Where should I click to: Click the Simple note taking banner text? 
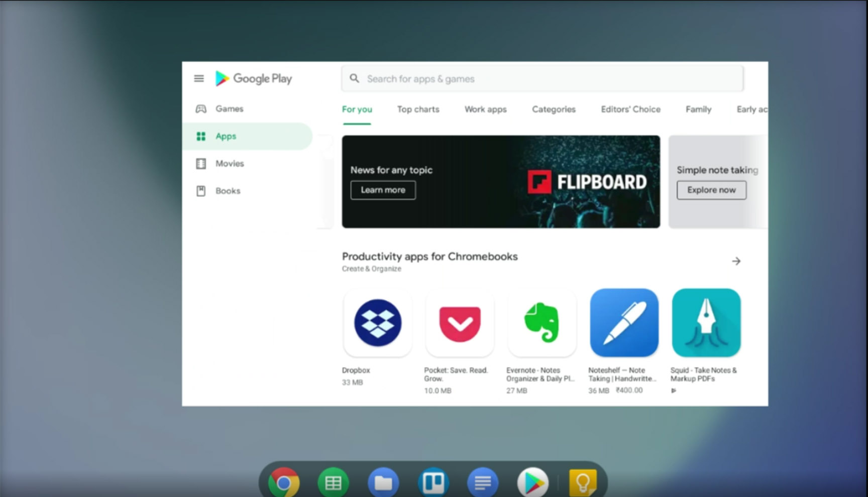717,170
